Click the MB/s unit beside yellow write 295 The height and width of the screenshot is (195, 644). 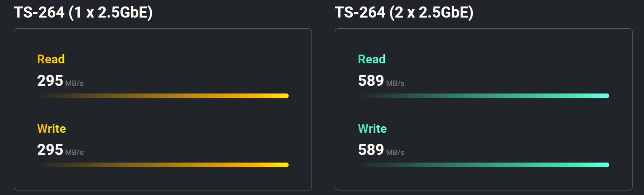[x=74, y=152]
